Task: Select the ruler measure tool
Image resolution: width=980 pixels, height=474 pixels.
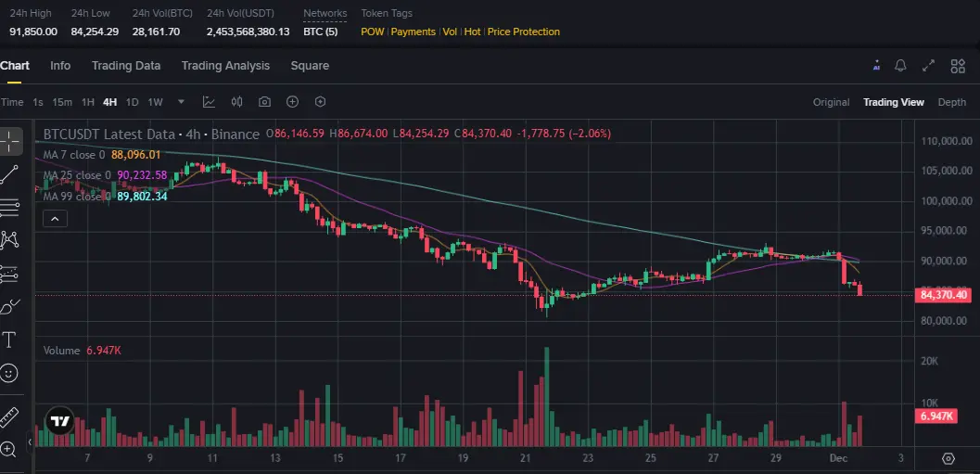Action: click(10, 416)
